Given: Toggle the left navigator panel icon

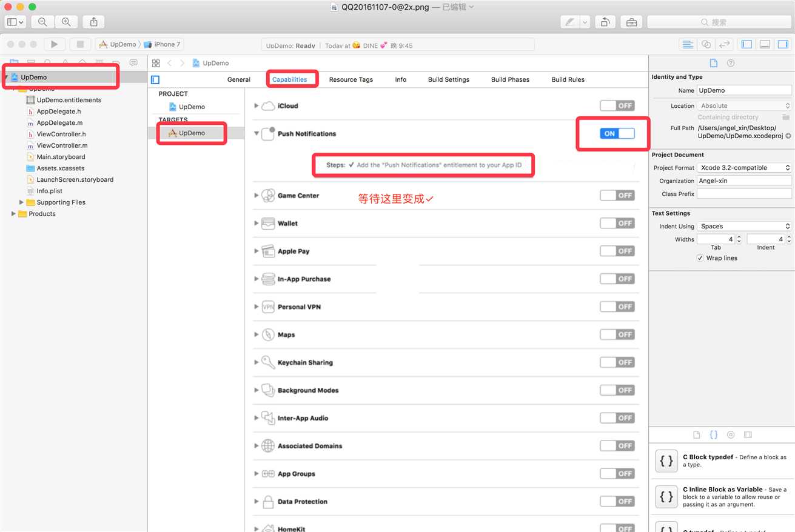Looking at the screenshot, I should [747, 44].
